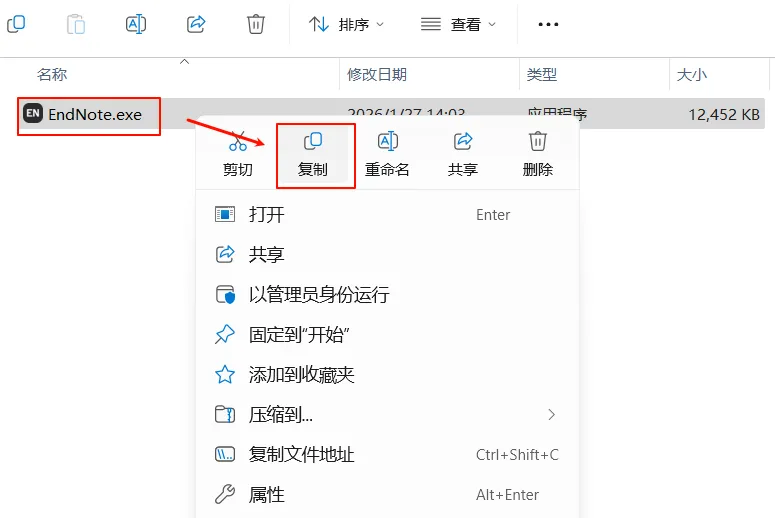Click the toolbar Share icon
The width and height of the screenshot is (775, 518).
pos(196,24)
